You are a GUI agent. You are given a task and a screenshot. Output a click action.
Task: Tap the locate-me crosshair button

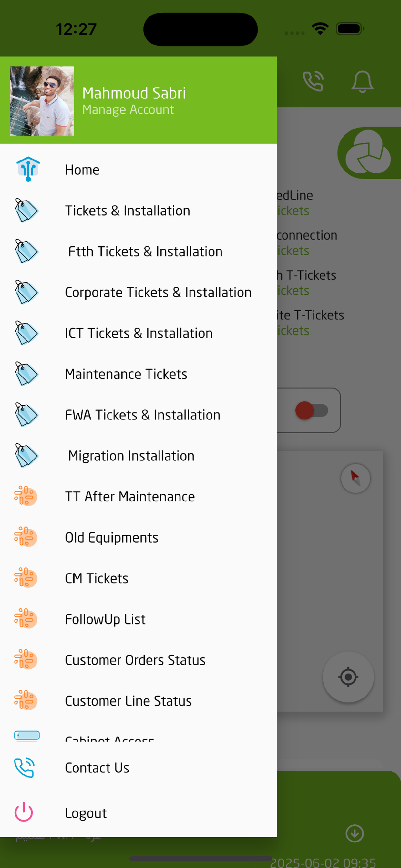(348, 677)
